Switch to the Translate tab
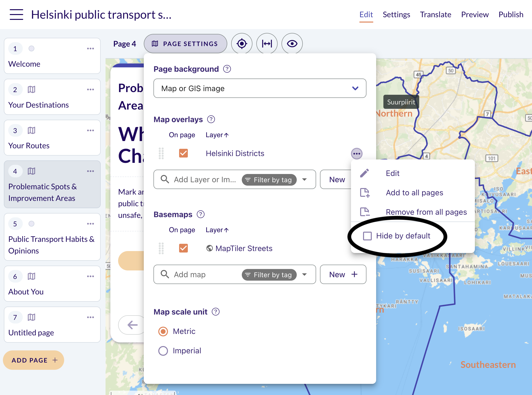Screen dimensions: 532x395 coord(436,15)
